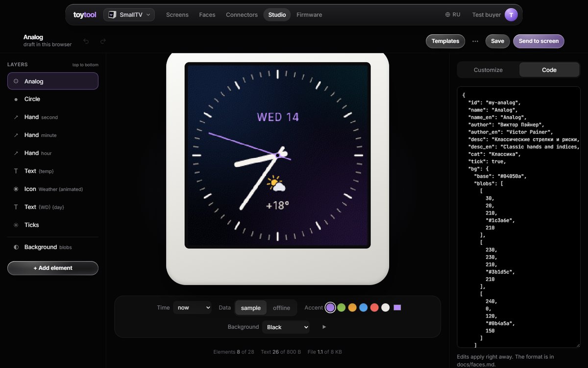588x368 pixels.
Task: Click the arrow icon of Hand minute layer
Action: [x=16, y=135]
